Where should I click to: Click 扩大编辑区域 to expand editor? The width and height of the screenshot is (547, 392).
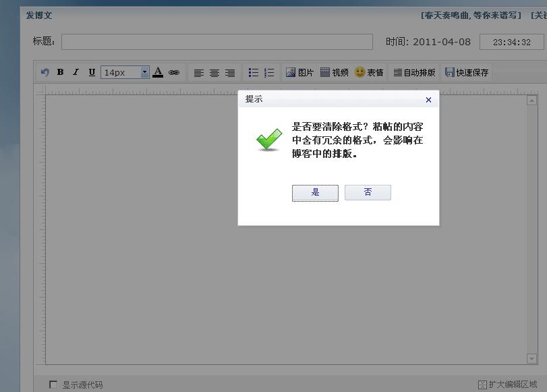click(507, 385)
